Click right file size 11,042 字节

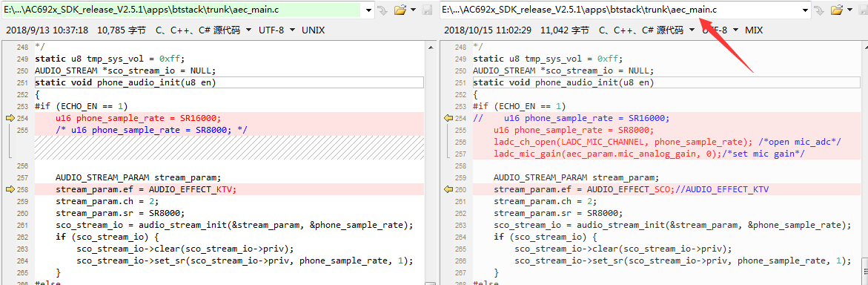point(565,30)
